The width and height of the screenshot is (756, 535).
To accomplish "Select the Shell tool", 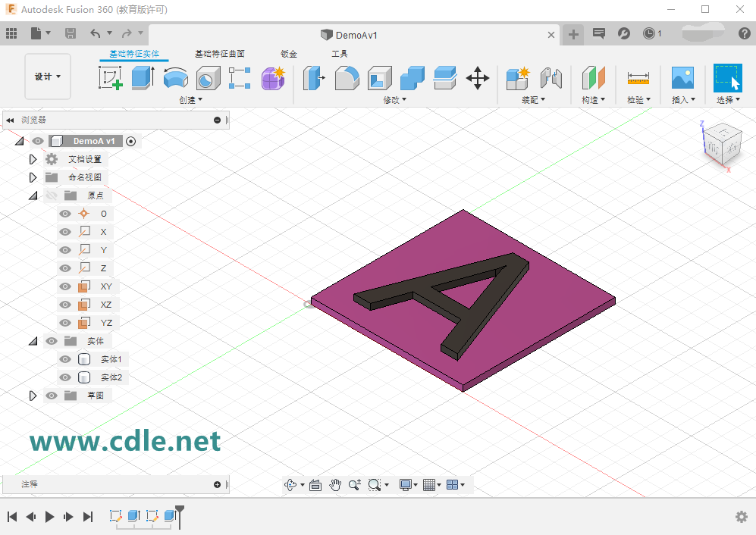I will click(x=379, y=78).
